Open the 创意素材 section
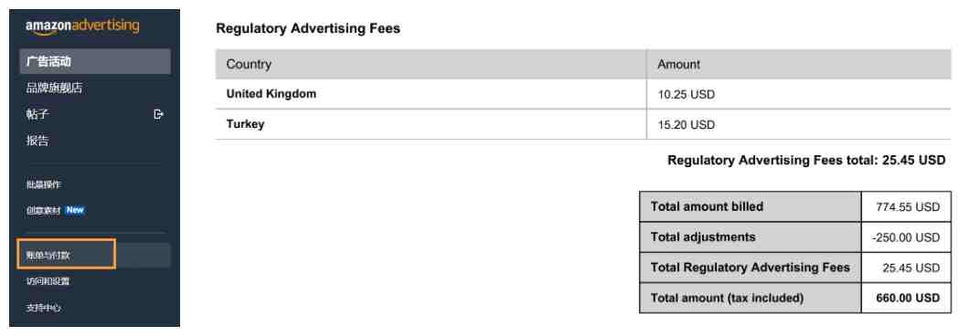 [44, 211]
